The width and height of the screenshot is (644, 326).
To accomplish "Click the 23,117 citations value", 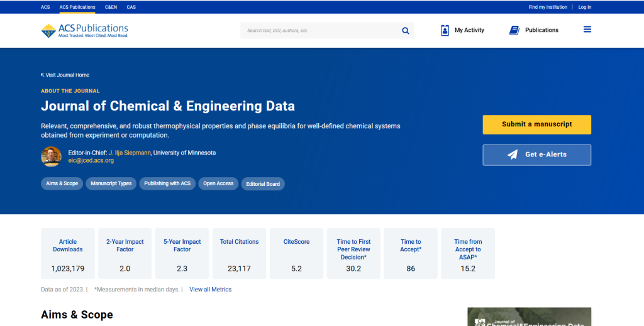I will point(239,269).
